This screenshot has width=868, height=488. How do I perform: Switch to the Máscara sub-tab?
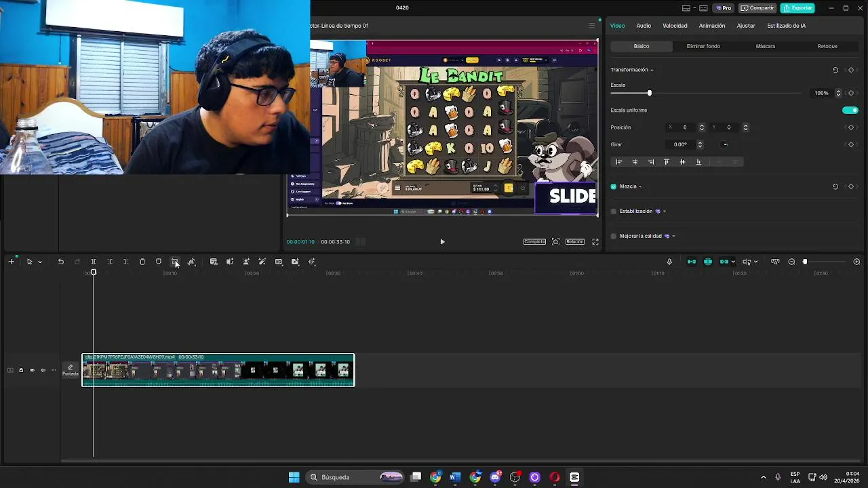[x=766, y=46]
